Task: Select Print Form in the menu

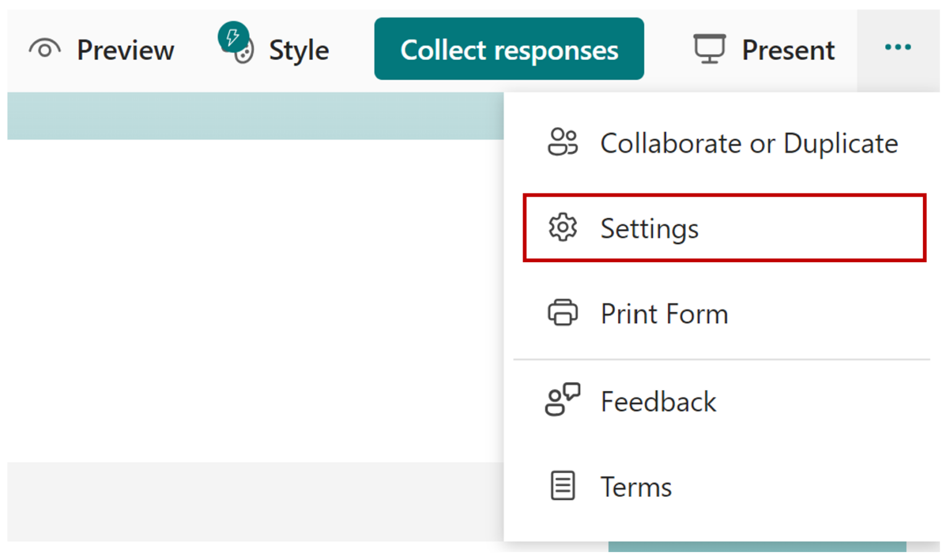Action: [x=664, y=313]
